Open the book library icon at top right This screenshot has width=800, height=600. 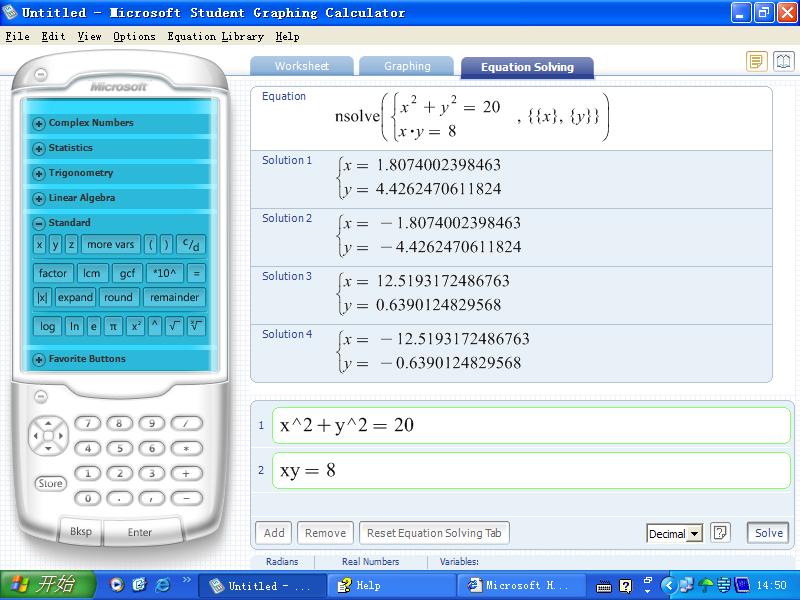coord(783,62)
